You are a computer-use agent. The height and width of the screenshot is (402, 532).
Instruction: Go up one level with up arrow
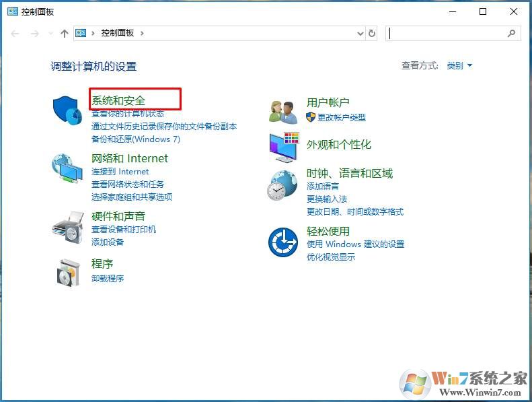tap(64, 33)
